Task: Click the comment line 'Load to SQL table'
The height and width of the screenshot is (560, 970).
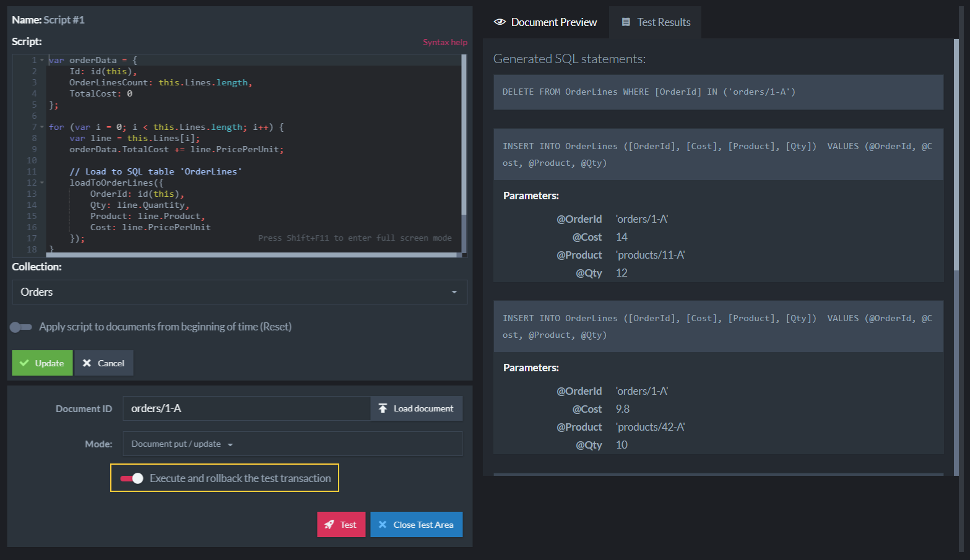Action: [x=155, y=172]
